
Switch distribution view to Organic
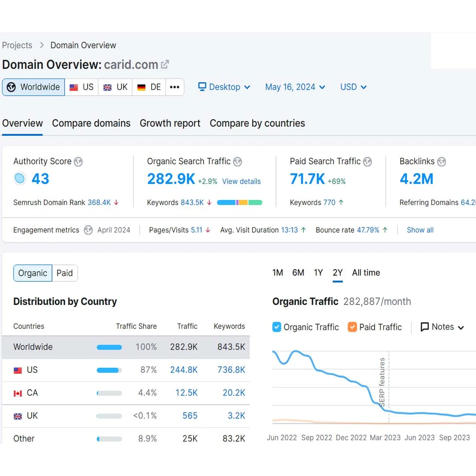pyautogui.click(x=33, y=273)
